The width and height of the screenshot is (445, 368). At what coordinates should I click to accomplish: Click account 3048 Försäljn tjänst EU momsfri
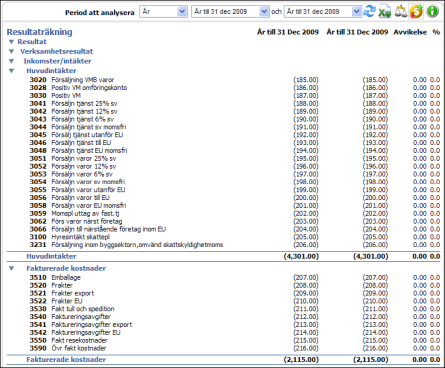(x=78, y=151)
